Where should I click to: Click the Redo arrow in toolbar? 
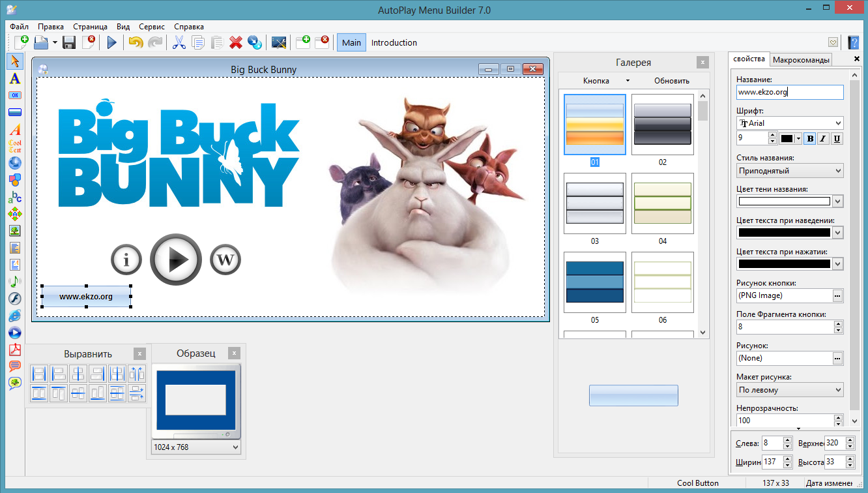pos(155,42)
